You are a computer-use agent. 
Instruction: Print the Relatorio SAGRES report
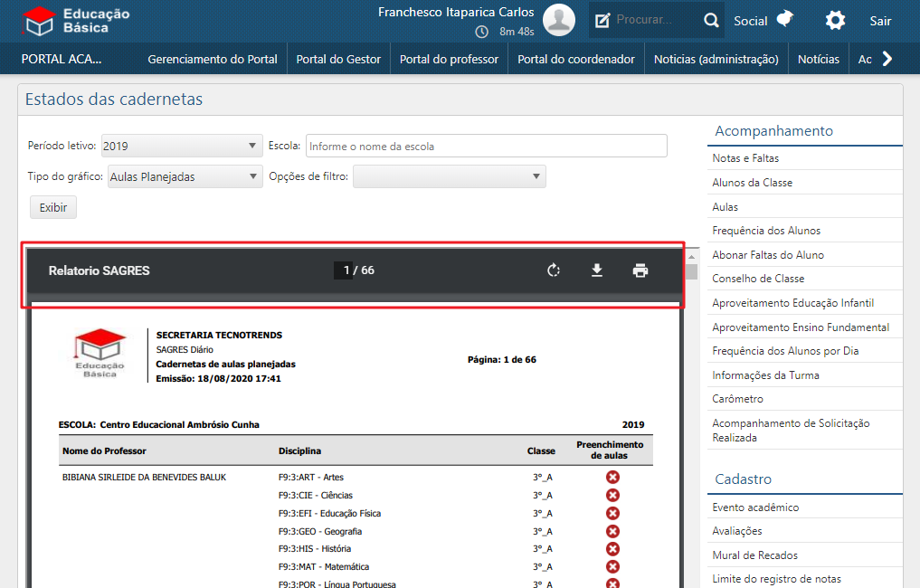[x=640, y=270]
